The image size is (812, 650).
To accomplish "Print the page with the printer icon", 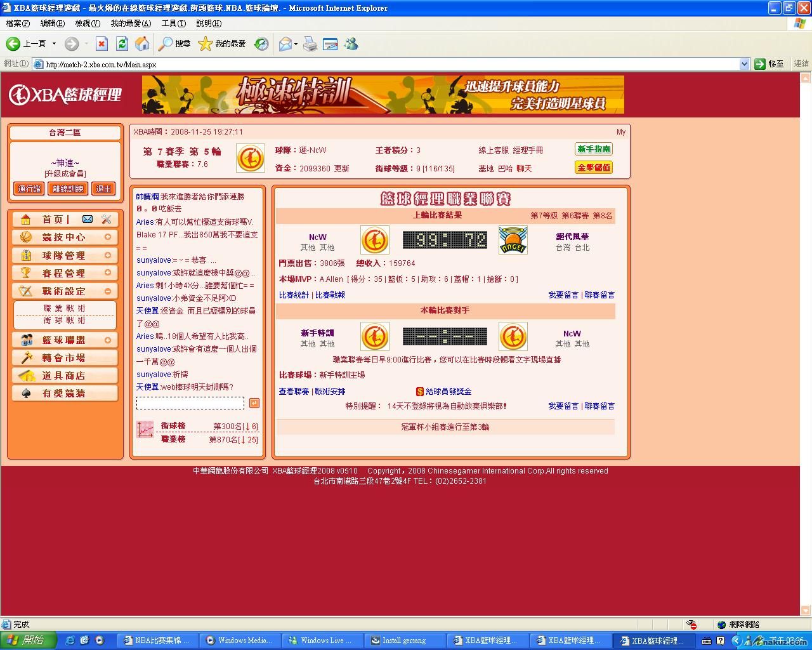I will pos(310,43).
